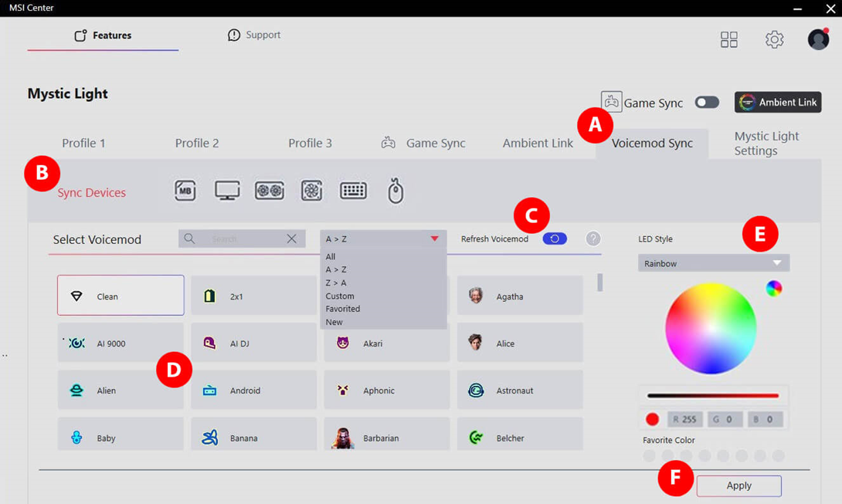This screenshot has height=504, width=842.
Task: Choose the Banana voice
Action: click(x=254, y=435)
